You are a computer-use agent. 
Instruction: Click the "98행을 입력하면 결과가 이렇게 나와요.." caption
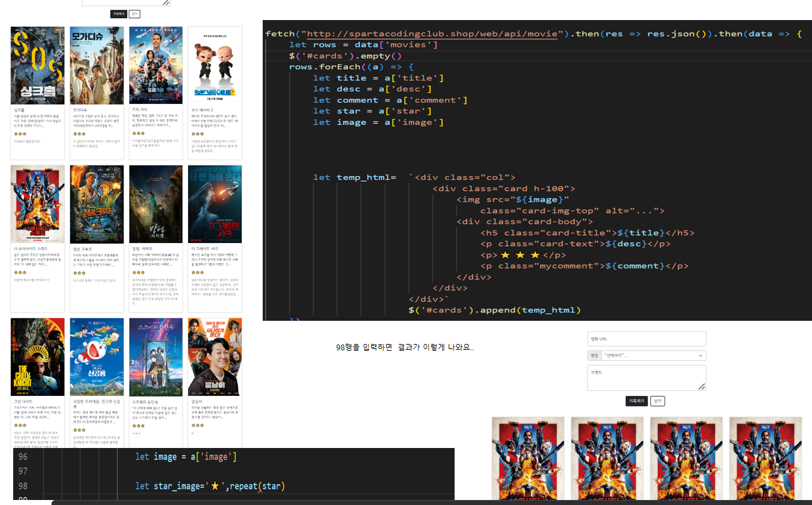tap(405, 347)
